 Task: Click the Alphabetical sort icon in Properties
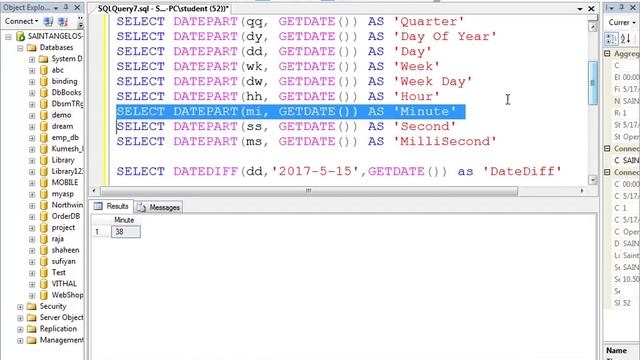(625, 39)
